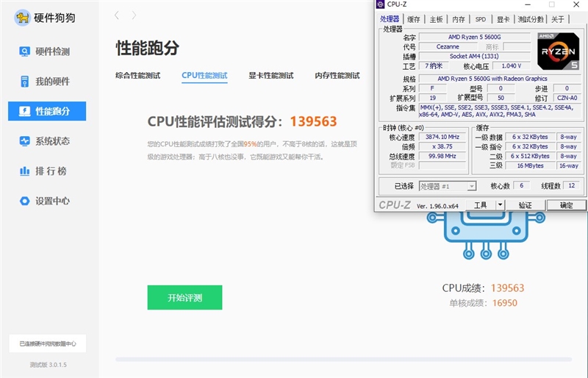
Task: Click the 设置中心 gear icon
Action: coord(24,201)
